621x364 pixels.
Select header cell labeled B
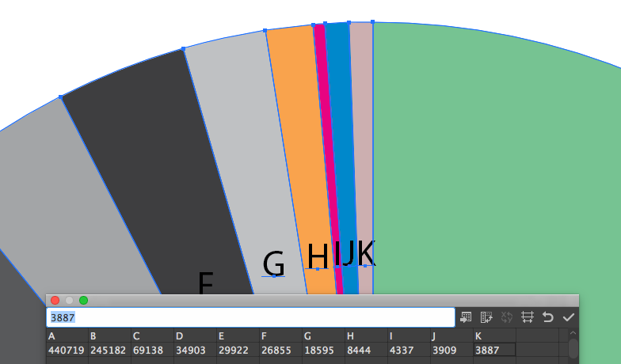[x=109, y=336]
